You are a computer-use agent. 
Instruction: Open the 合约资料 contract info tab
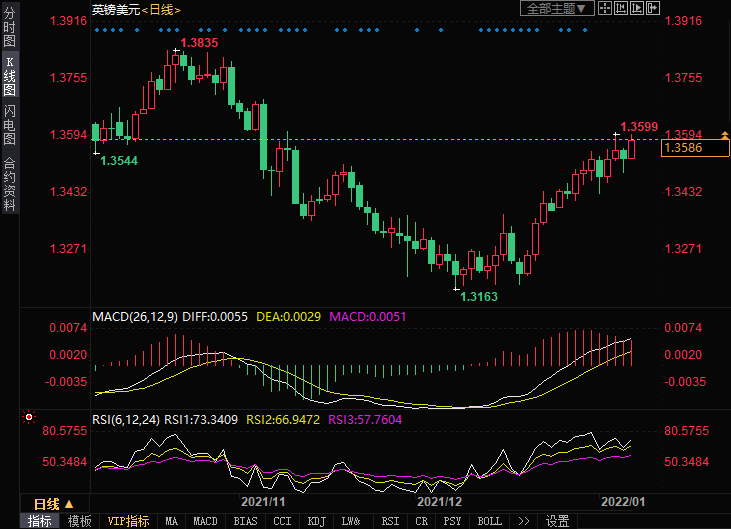[9, 183]
